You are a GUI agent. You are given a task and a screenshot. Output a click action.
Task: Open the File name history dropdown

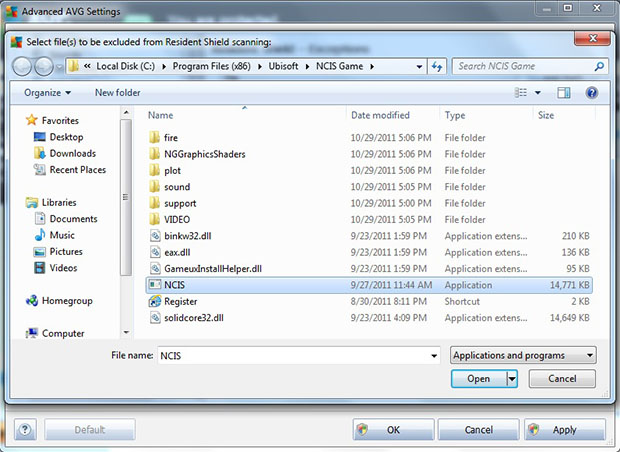[x=434, y=356]
